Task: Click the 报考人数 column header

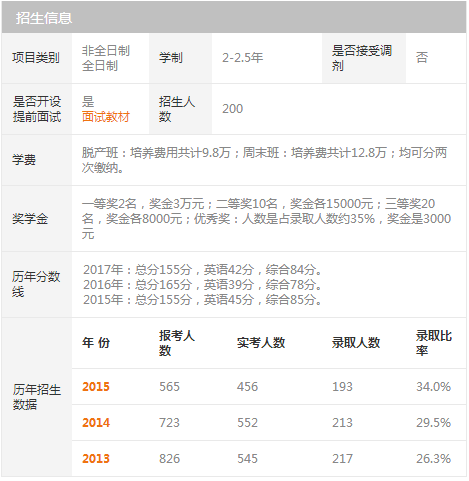Action: pos(177,343)
